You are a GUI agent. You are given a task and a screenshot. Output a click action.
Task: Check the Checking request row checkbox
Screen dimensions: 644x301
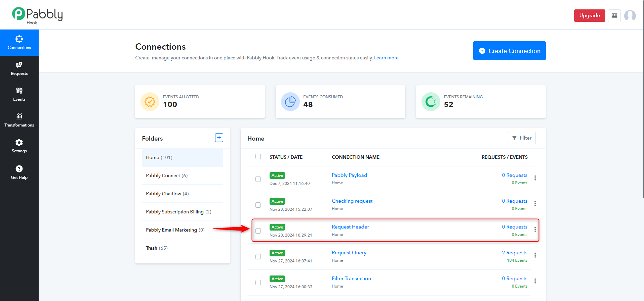pos(258,205)
